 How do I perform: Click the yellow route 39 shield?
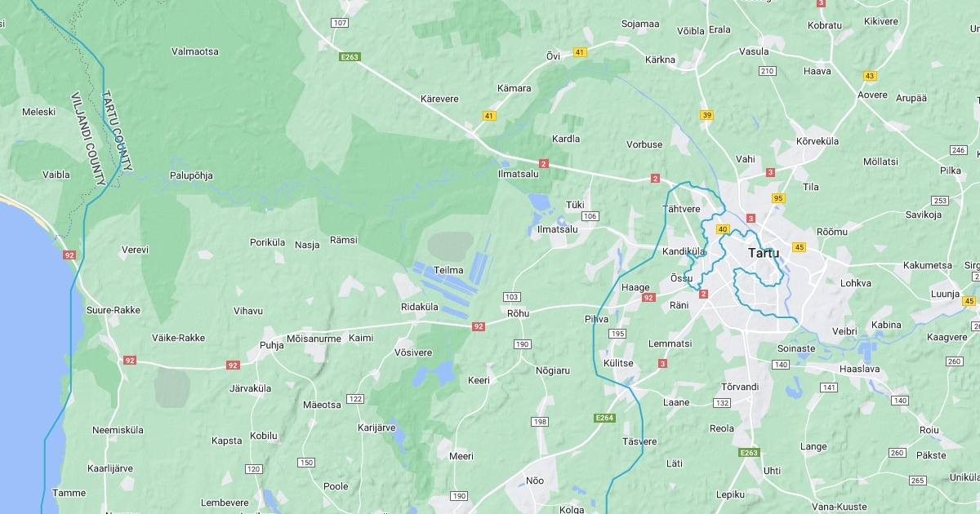707,115
